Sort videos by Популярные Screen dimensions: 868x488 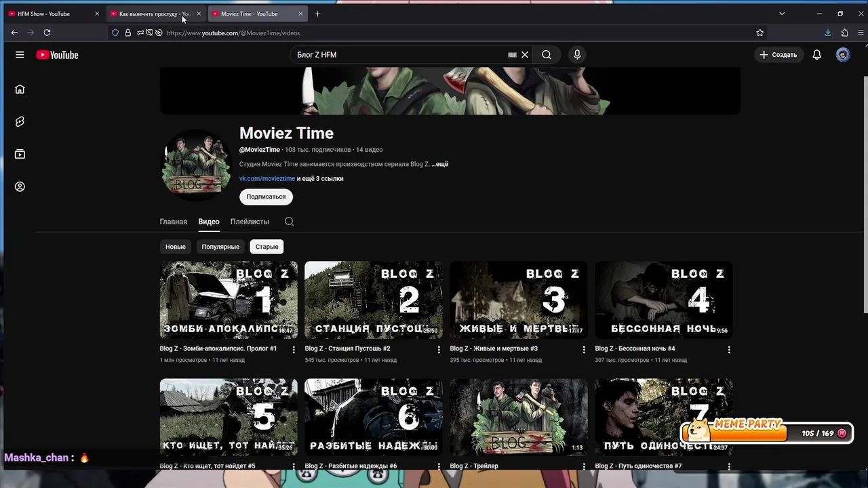point(220,247)
